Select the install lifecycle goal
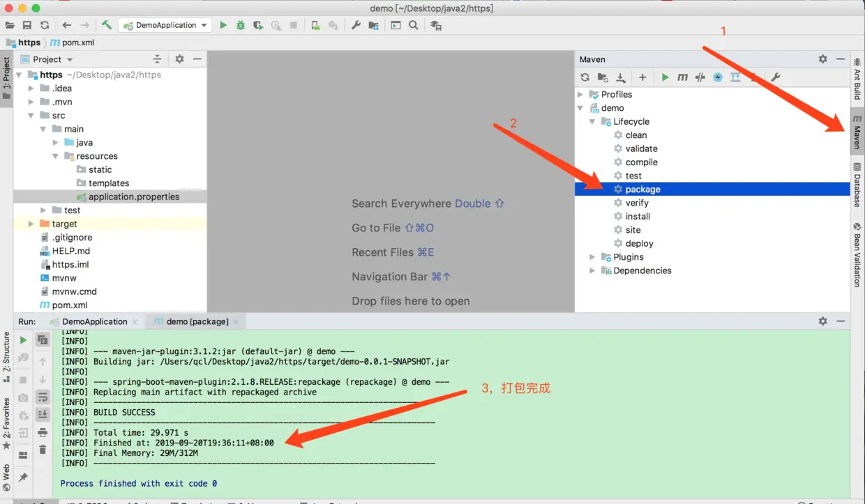This screenshot has height=504, width=865. [638, 217]
